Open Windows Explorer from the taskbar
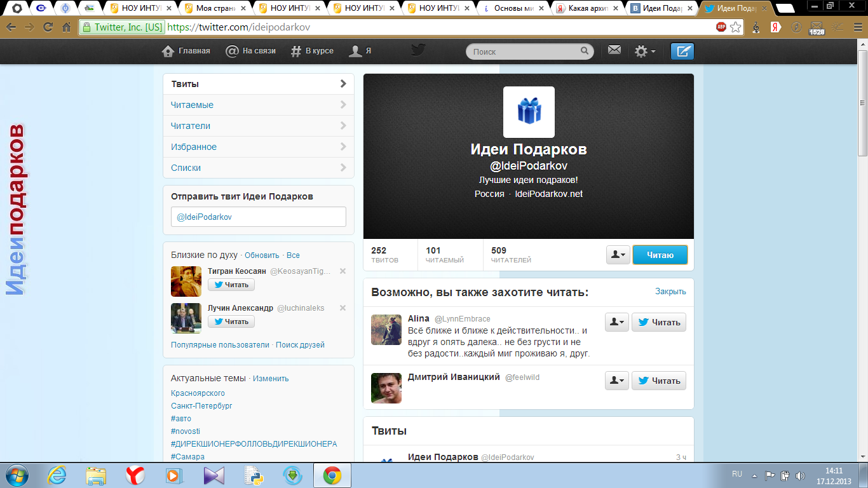 96,475
